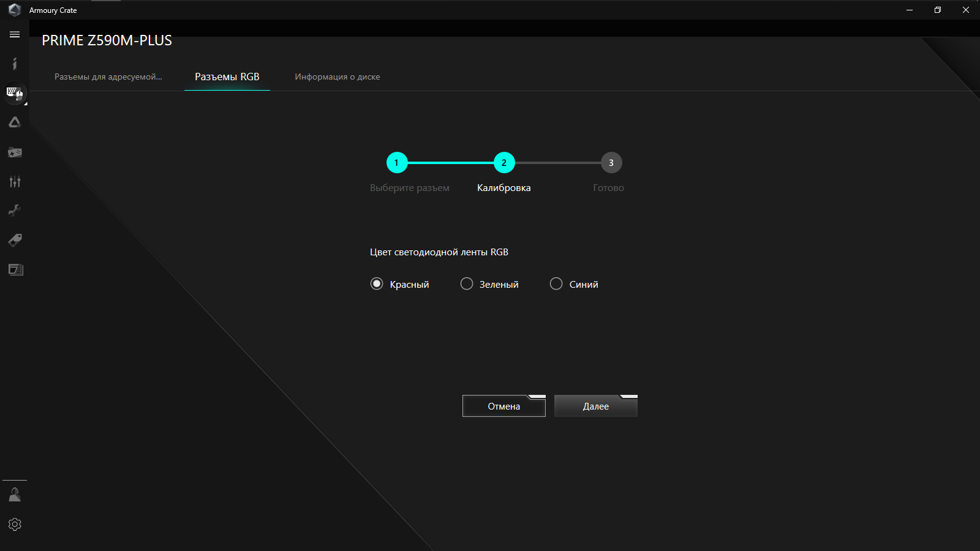Click the Armoury Crate logo icon
The image size is (980, 551).
15,10
